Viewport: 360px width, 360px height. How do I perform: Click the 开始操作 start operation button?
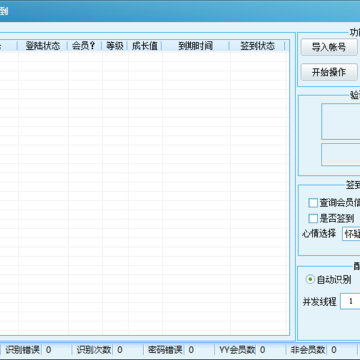(329, 72)
